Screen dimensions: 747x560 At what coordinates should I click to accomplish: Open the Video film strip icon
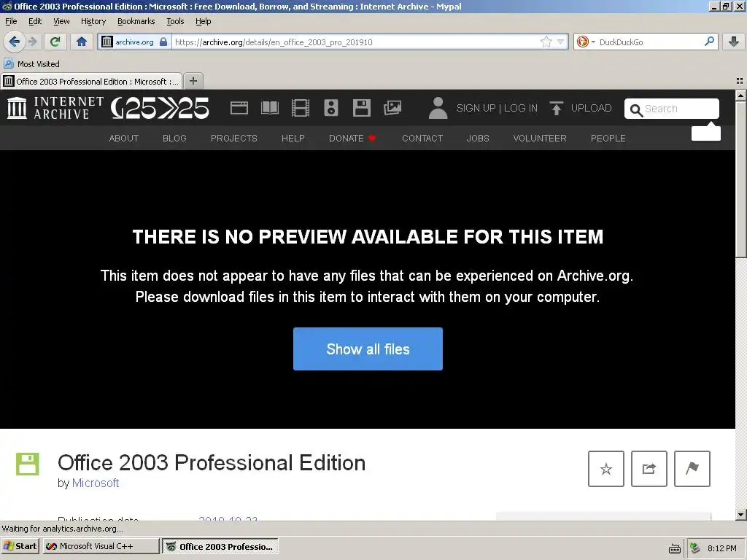(x=300, y=108)
